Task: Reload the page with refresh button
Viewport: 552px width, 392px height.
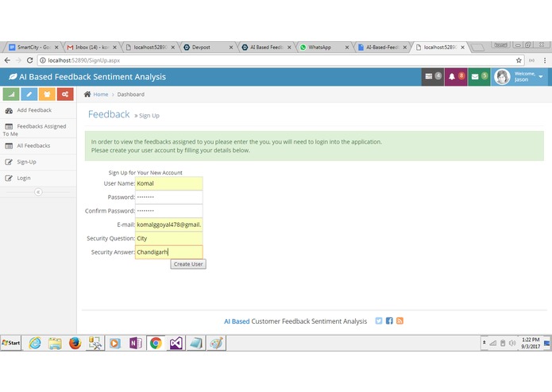Action: click(x=30, y=60)
